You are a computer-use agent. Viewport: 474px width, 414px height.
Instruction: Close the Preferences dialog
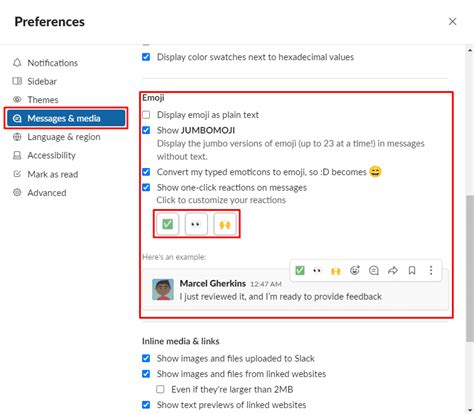pos(452,22)
